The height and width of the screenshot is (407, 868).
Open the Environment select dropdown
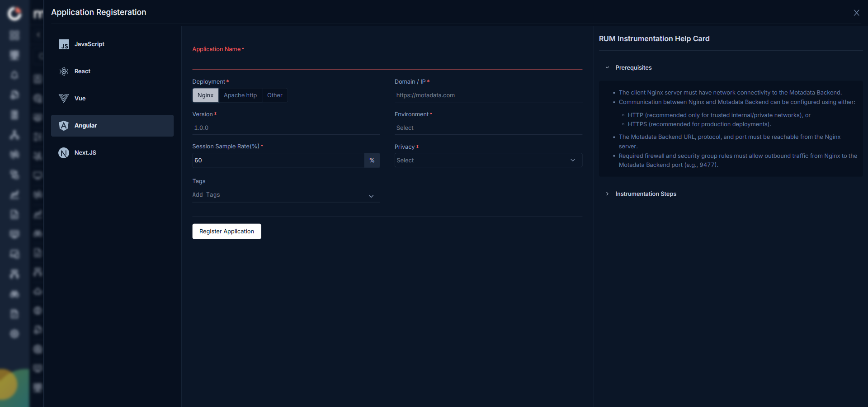(488, 128)
